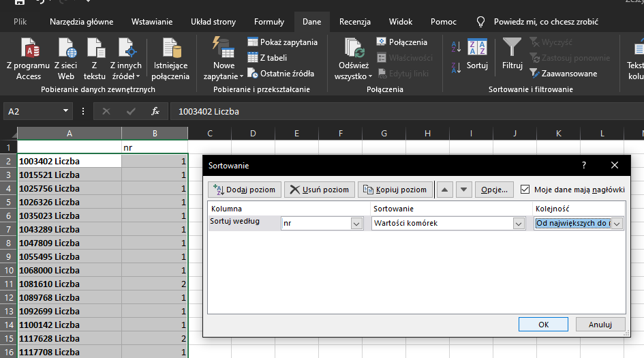Expand the Sortuj według column dropdown
Image resolution: width=644 pixels, height=358 pixels.
tap(356, 224)
